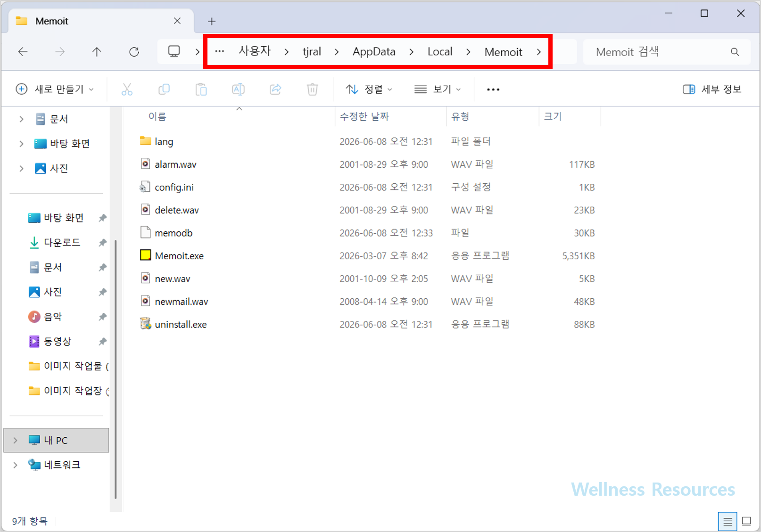Open 동영상 in quick access
This screenshot has height=532, width=761.
(57, 341)
